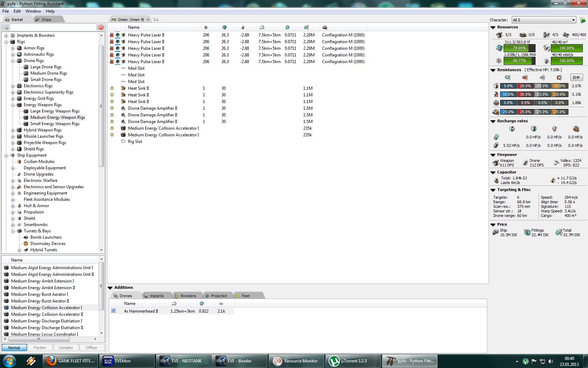
Task: Click the price column header icon in fit table
Action: [x=306, y=27]
